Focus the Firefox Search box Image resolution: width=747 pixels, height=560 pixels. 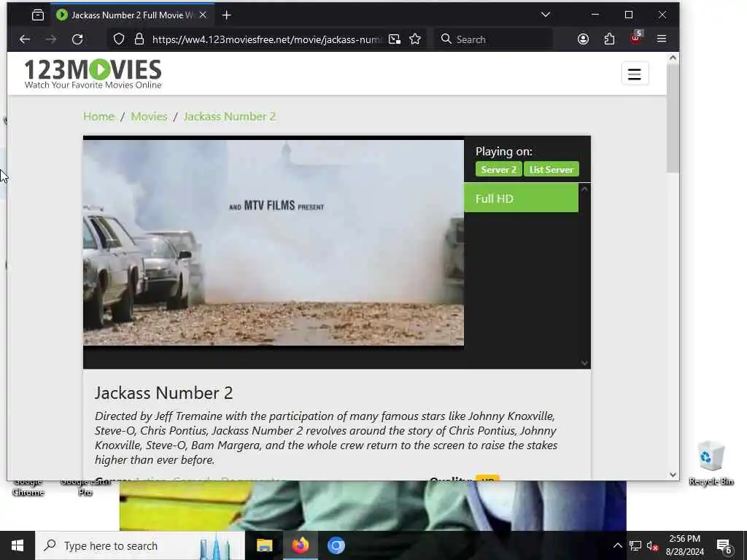click(x=493, y=39)
